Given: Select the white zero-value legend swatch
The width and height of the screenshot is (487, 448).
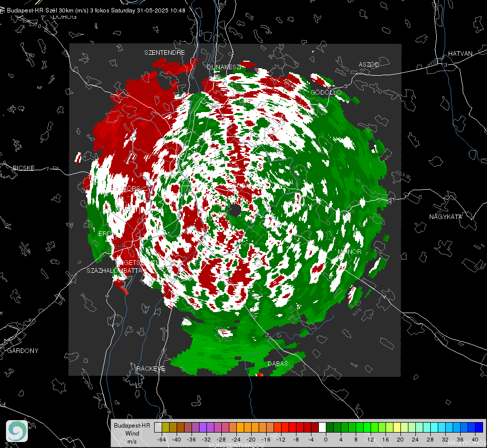Looking at the screenshot, I should coord(322,427).
